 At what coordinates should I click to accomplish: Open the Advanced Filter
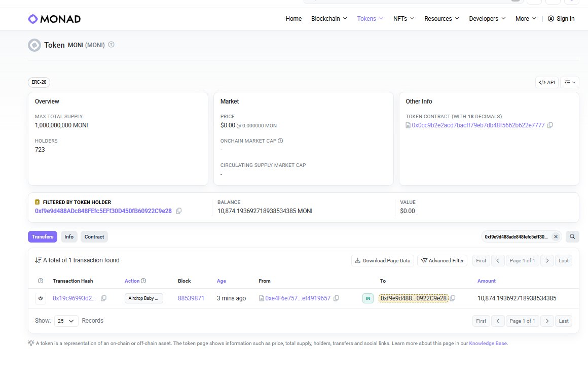coord(442,261)
